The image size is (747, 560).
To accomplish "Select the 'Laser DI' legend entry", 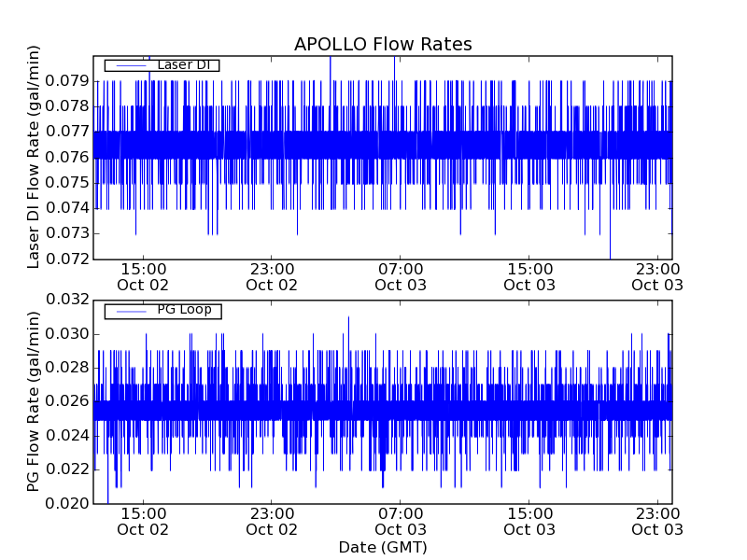I will click(x=162, y=65).
